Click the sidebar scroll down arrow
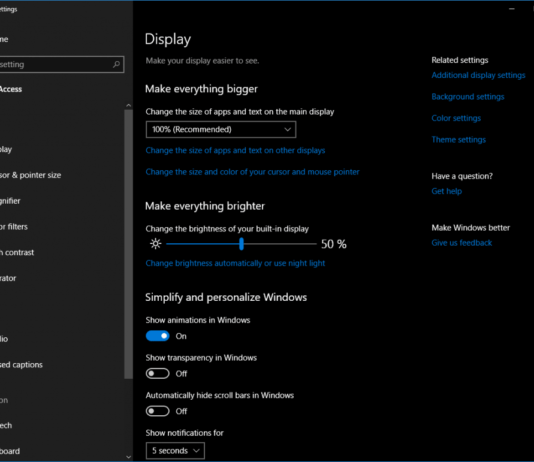Viewport: 534px width, 462px height. coord(128,457)
